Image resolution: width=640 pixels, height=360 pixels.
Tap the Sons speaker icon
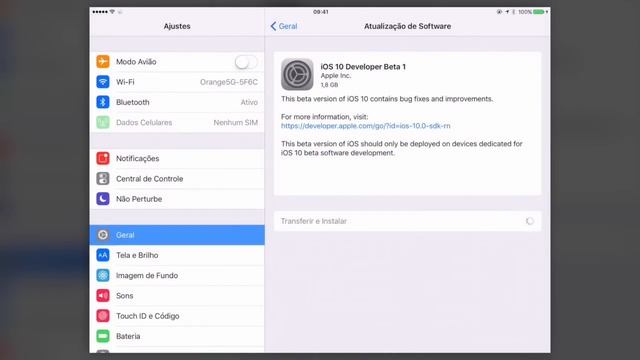point(103,296)
